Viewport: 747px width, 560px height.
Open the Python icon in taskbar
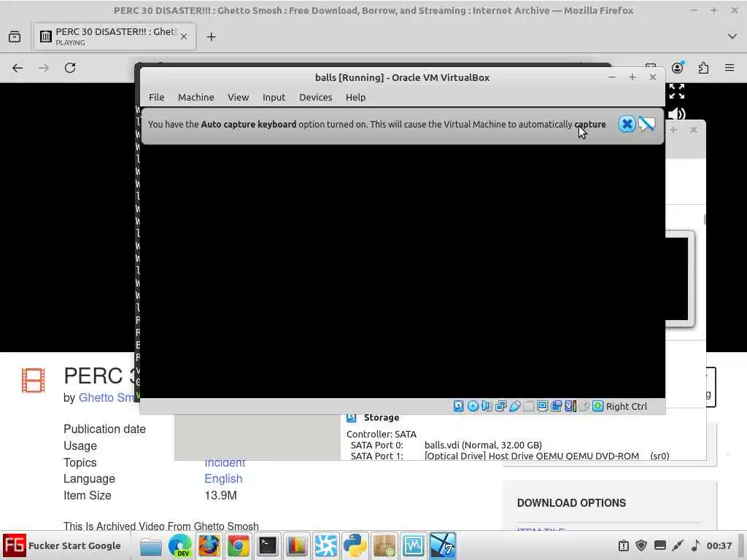[355, 545]
